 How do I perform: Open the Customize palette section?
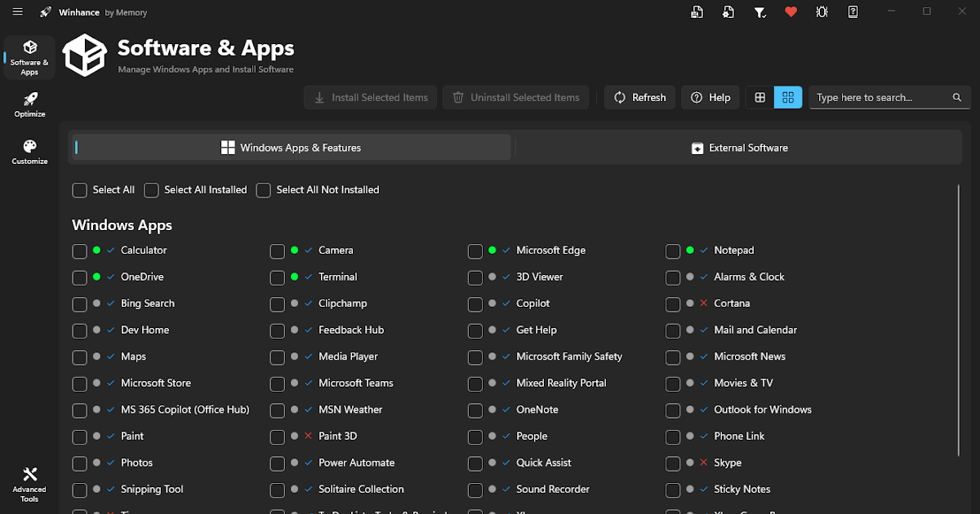[x=29, y=152]
